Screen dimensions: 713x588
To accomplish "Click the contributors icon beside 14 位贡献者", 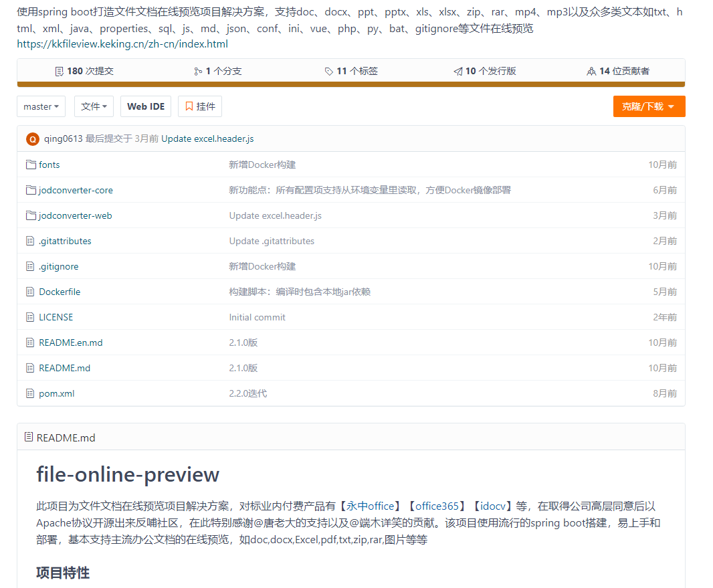I will coord(591,70).
